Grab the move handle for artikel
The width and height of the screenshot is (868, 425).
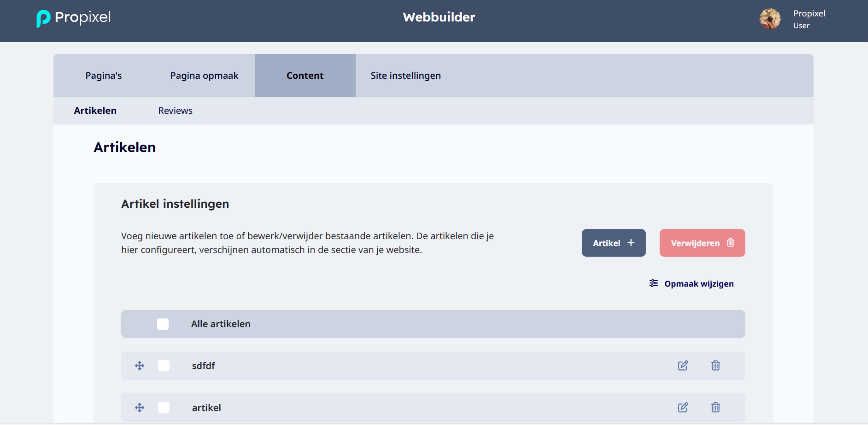click(139, 407)
